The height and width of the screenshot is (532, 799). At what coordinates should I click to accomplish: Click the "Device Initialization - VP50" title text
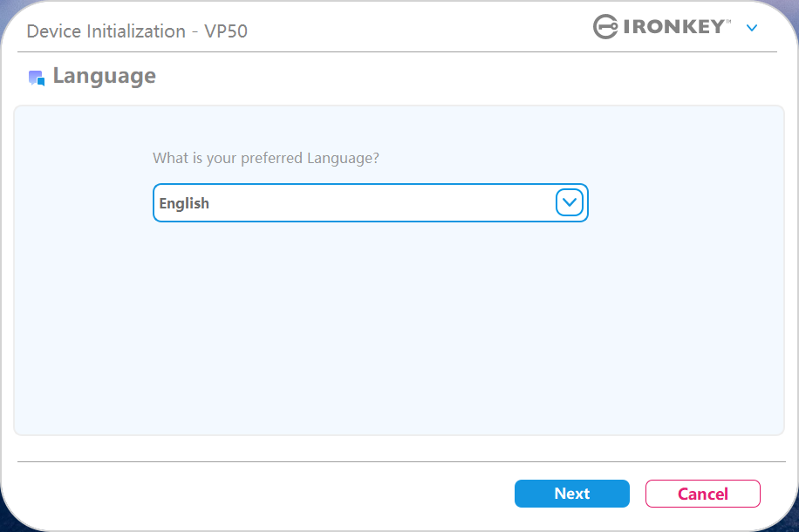[137, 31]
